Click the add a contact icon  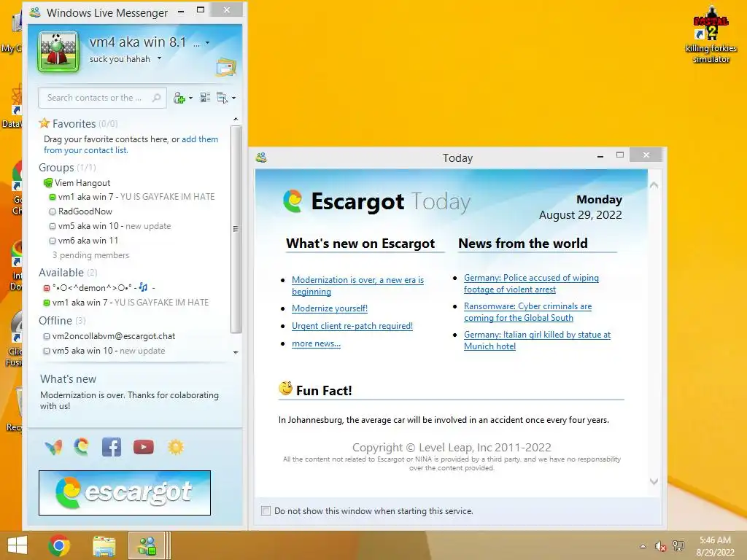point(179,98)
